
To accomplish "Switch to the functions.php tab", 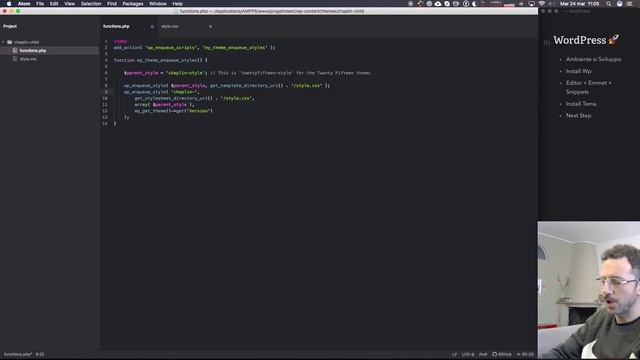I will pos(129,27).
